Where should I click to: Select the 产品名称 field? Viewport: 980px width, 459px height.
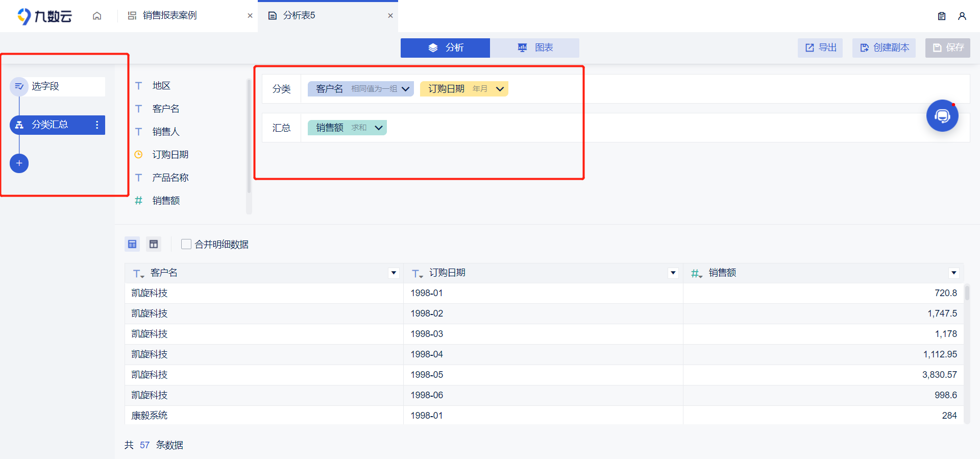tap(170, 178)
